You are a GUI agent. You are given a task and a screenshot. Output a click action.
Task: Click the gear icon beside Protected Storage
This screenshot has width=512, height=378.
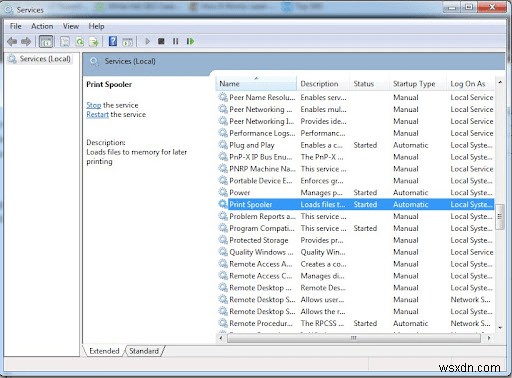click(223, 240)
